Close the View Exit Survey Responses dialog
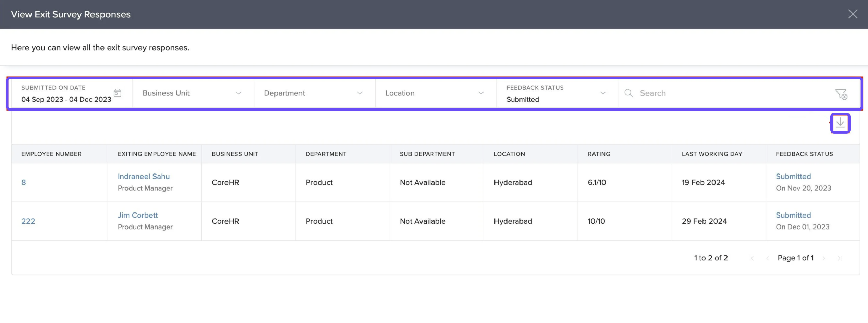The image size is (868, 323). [853, 14]
